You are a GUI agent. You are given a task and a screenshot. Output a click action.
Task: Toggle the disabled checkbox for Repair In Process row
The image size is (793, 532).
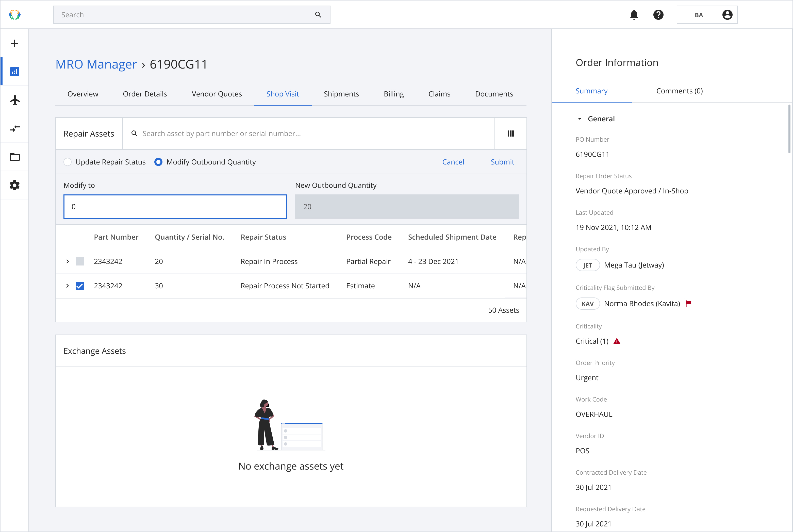point(80,261)
